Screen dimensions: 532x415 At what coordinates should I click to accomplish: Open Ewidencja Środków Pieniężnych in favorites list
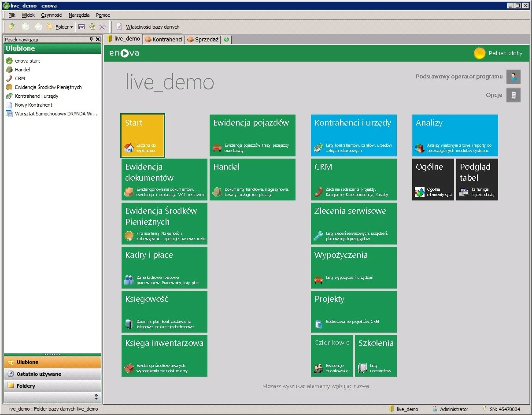point(48,87)
